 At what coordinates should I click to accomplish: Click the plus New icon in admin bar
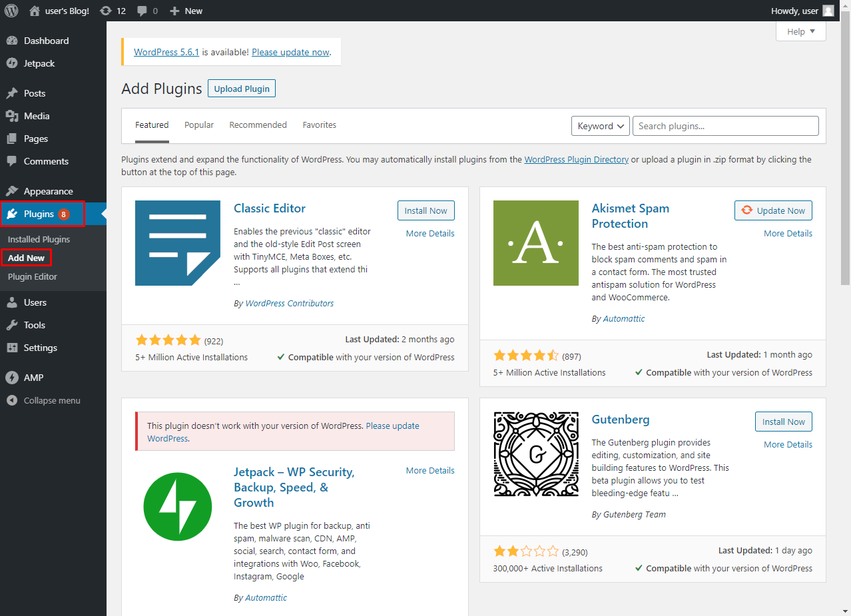(x=174, y=11)
